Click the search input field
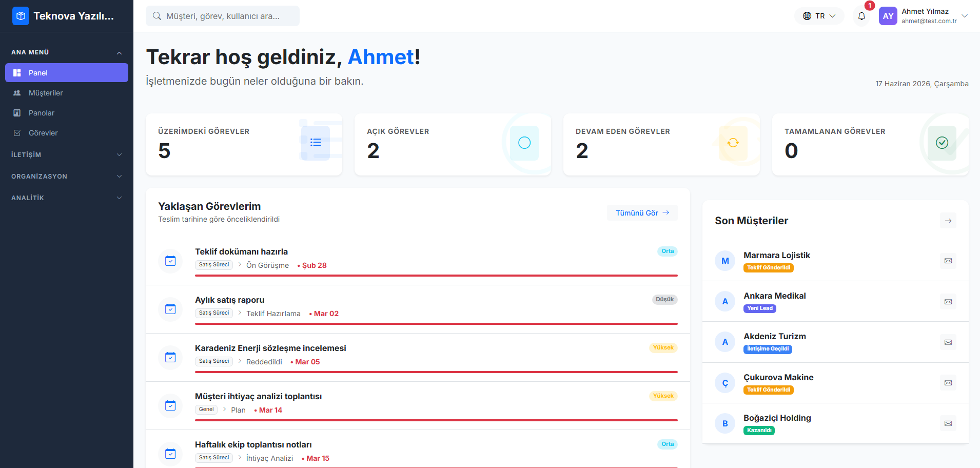 point(223,16)
